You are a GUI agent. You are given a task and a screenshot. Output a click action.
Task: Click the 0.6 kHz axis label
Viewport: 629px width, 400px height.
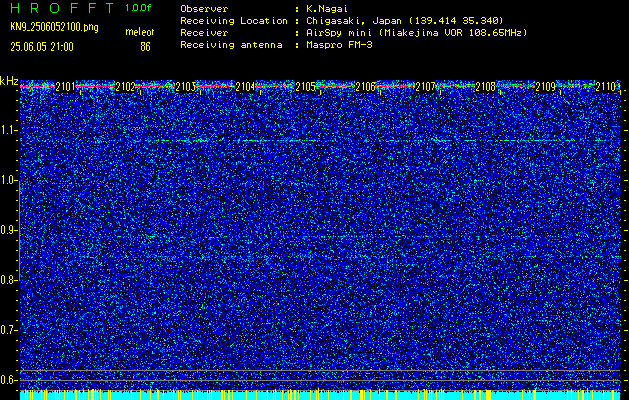tap(8, 380)
